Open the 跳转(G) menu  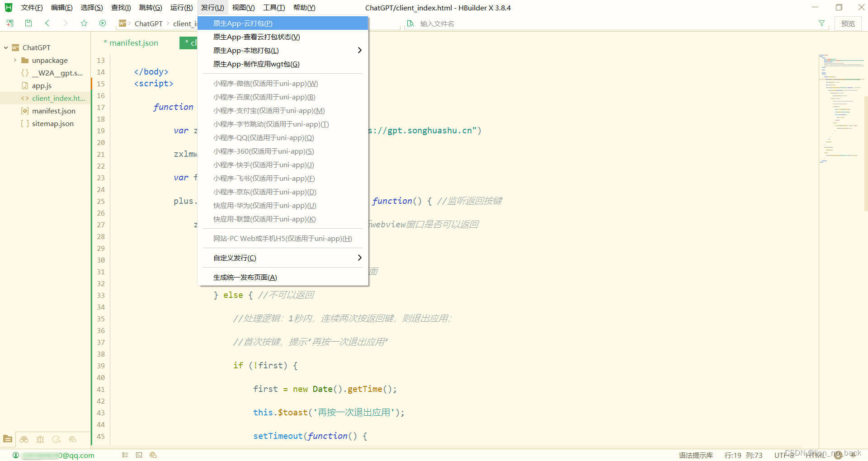151,8
